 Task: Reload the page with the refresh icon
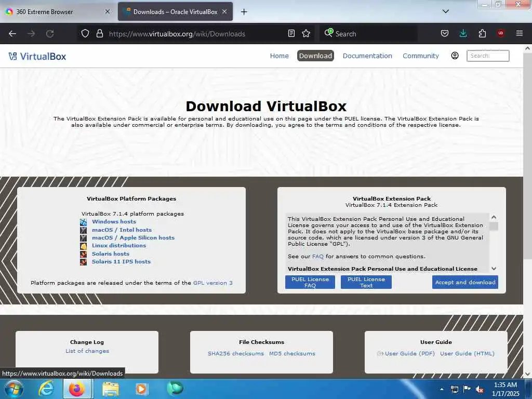point(50,34)
